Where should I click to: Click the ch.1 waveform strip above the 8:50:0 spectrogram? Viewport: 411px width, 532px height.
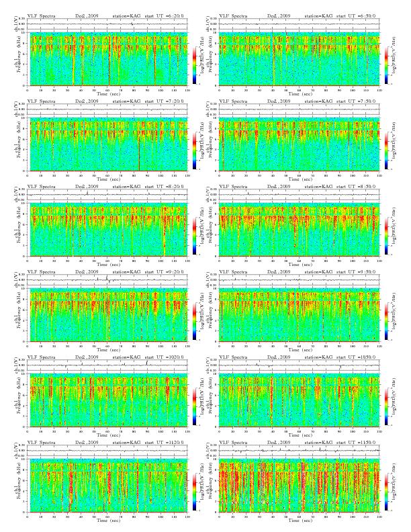tap(299, 194)
